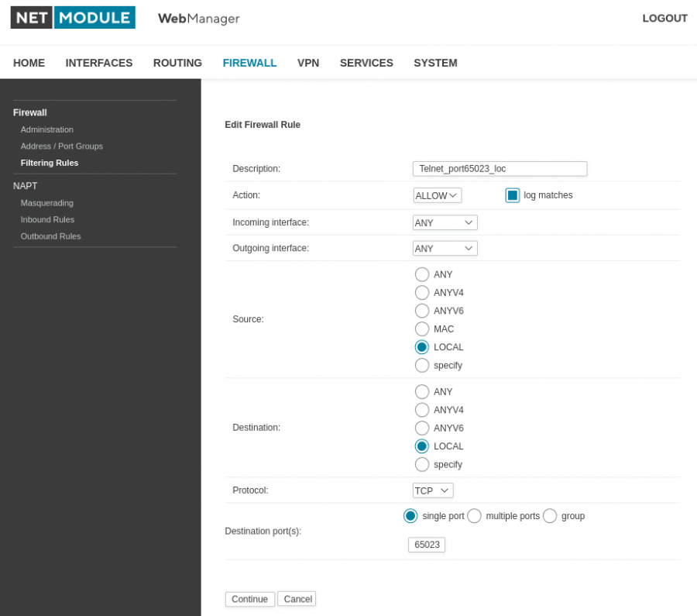Go to the INTERFACES menu
Image resolution: width=697 pixels, height=616 pixels.
pos(98,63)
